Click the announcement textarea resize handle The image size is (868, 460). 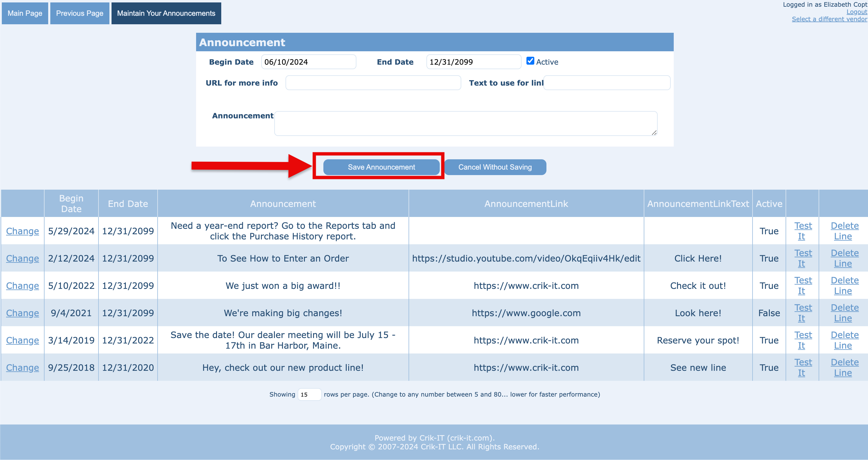coord(654,133)
